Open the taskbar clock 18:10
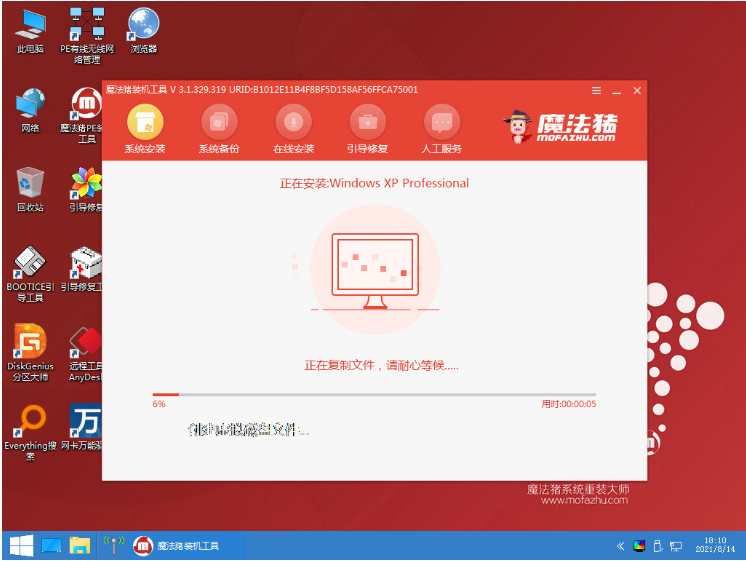The width and height of the screenshot is (746, 561). pyautogui.click(x=715, y=545)
